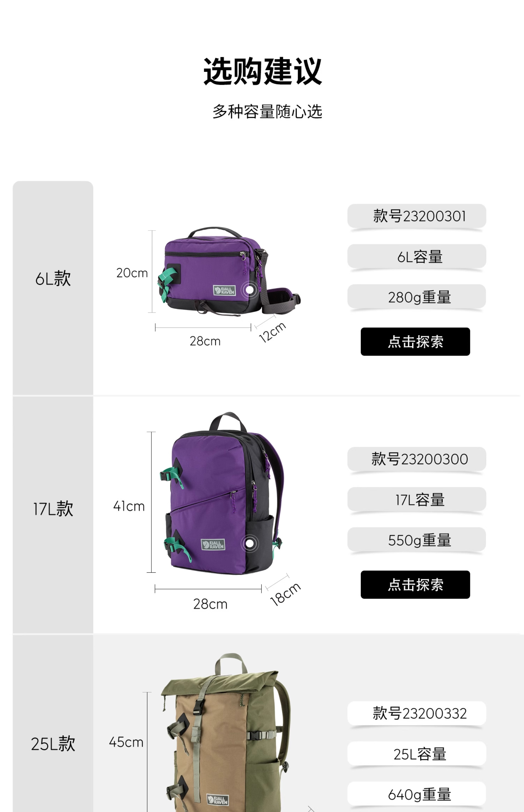
Task: Click 点击探索 button for the 17L backpack
Action: [x=415, y=584]
